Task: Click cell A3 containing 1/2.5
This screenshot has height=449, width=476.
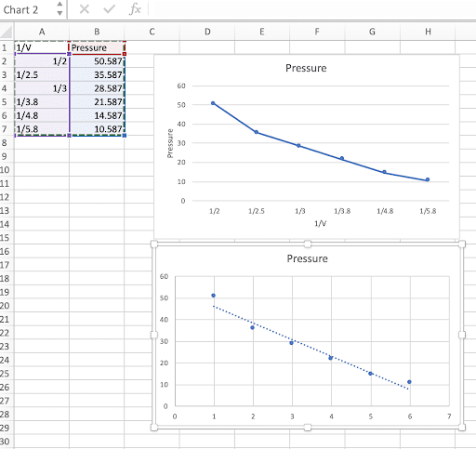Action: point(42,75)
